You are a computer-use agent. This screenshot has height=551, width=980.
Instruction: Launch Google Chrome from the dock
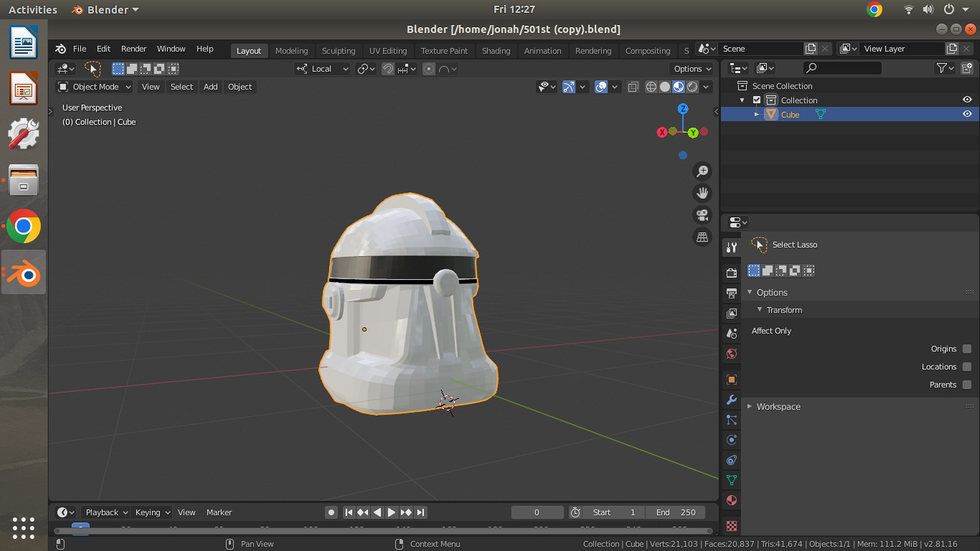click(23, 226)
